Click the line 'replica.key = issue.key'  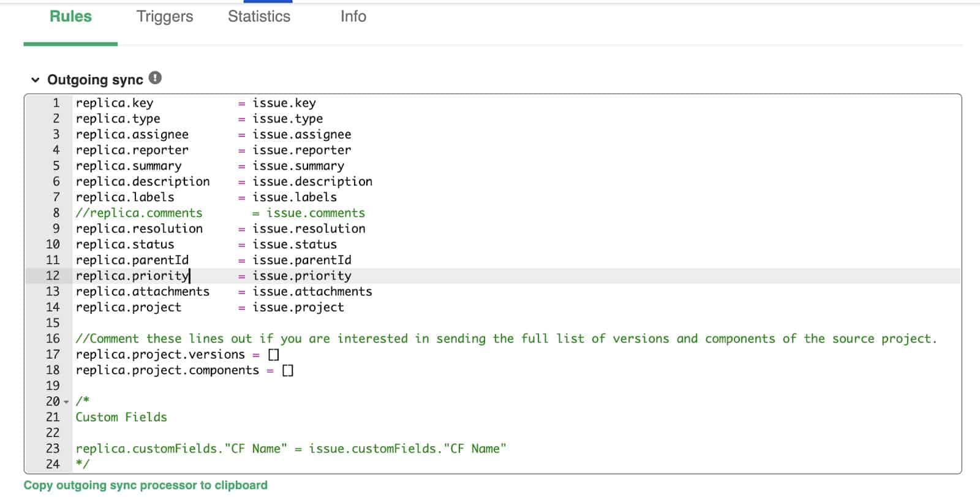click(x=196, y=103)
